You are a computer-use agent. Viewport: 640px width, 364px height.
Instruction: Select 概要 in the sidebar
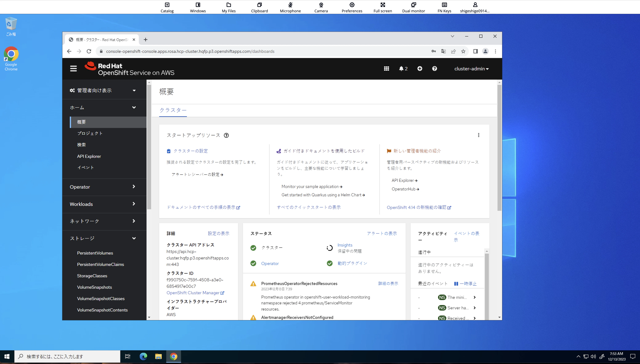108,122
